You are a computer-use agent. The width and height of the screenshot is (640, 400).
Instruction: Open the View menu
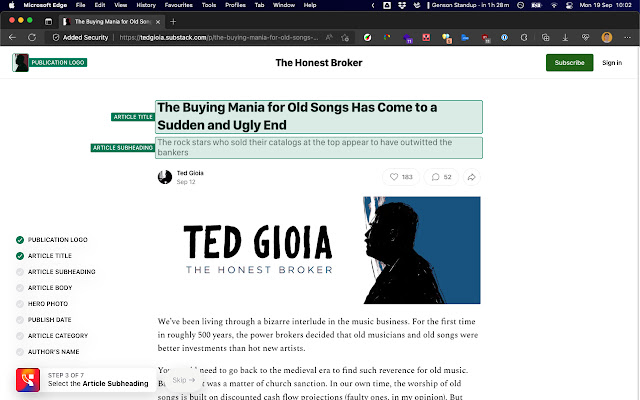pyautogui.click(x=120, y=5)
